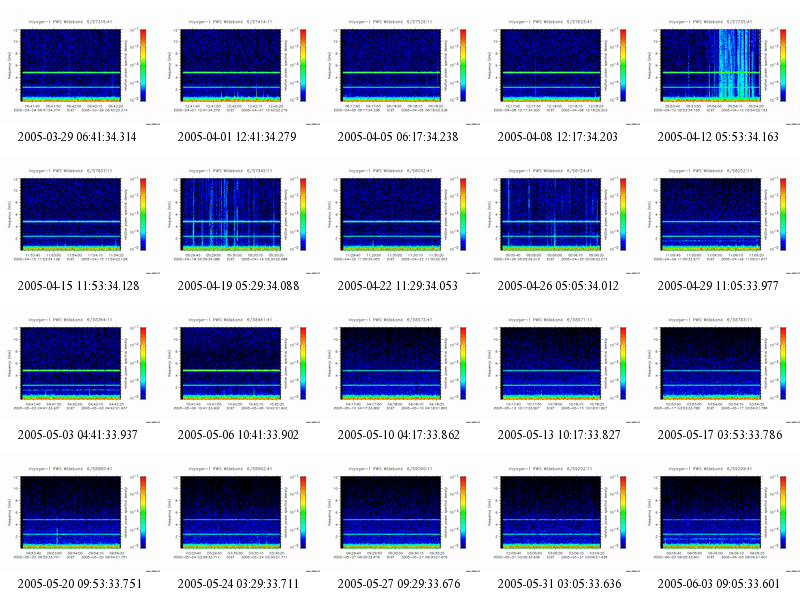Click the color scale bar of the 2005-06-03 plot
The width and height of the screenshot is (800, 596).
click(783, 512)
